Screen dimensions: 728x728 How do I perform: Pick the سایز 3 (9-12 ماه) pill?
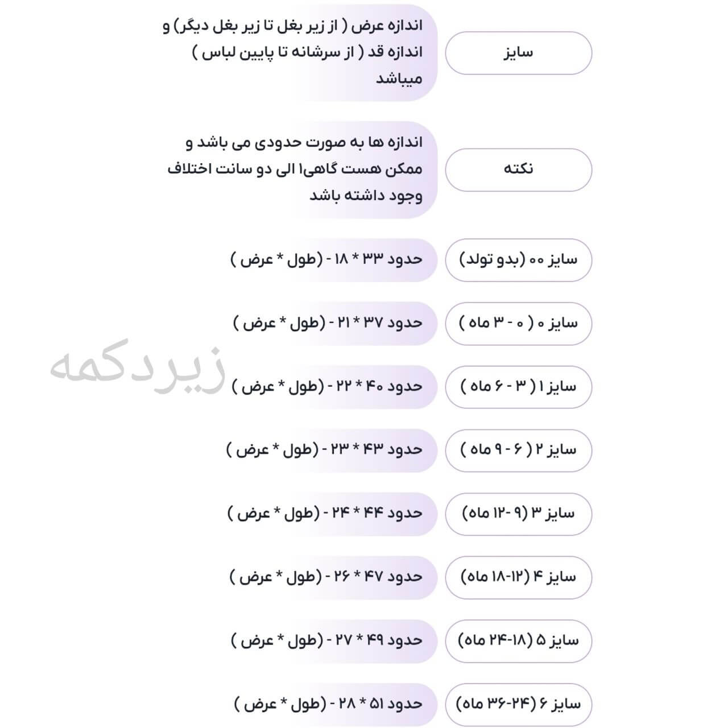pyautogui.click(x=518, y=514)
